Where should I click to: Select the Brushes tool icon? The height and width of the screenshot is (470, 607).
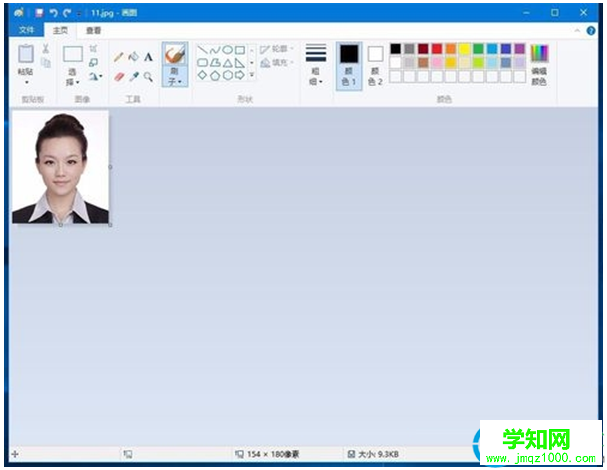pos(175,55)
